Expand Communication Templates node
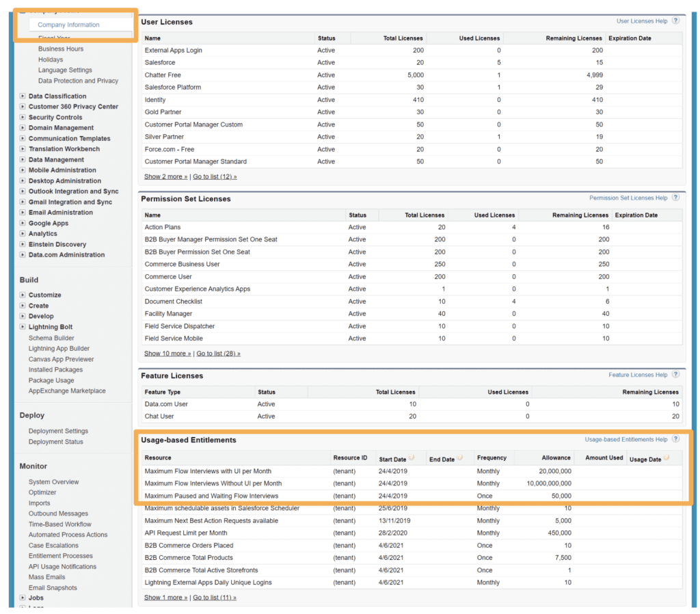700x614 pixels. 23,138
